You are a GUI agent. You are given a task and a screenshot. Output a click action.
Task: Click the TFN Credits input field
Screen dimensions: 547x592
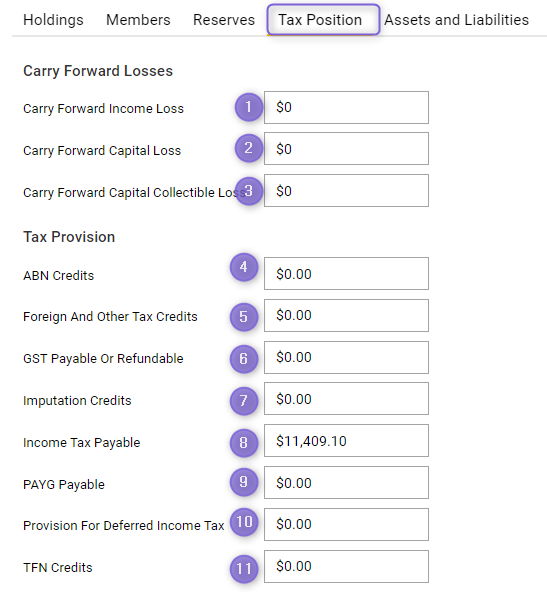pyautogui.click(x=346, y=566)
